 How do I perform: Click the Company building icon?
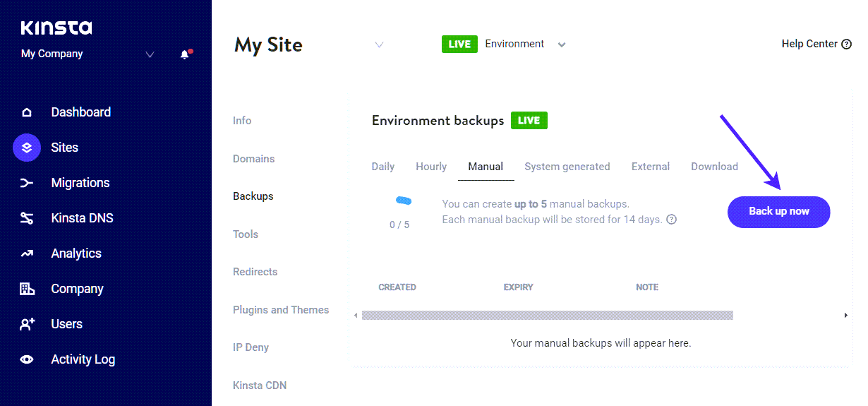[27, 289]
